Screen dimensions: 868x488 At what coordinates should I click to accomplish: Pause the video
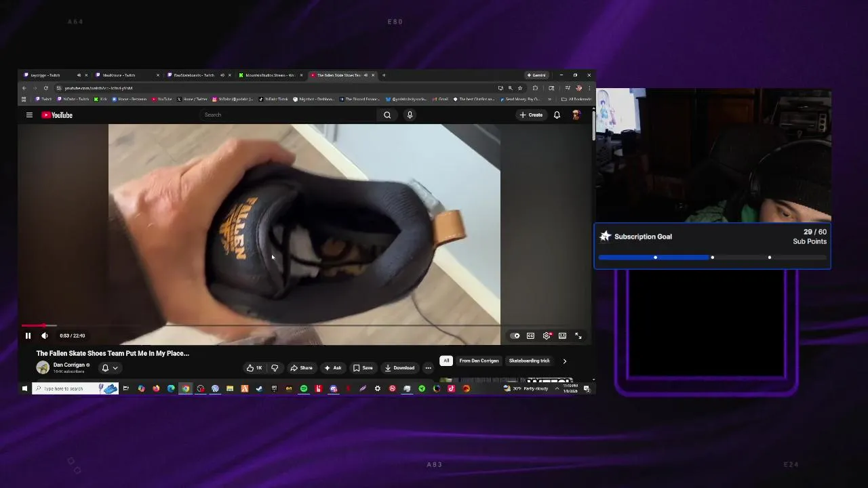[28, 335]
